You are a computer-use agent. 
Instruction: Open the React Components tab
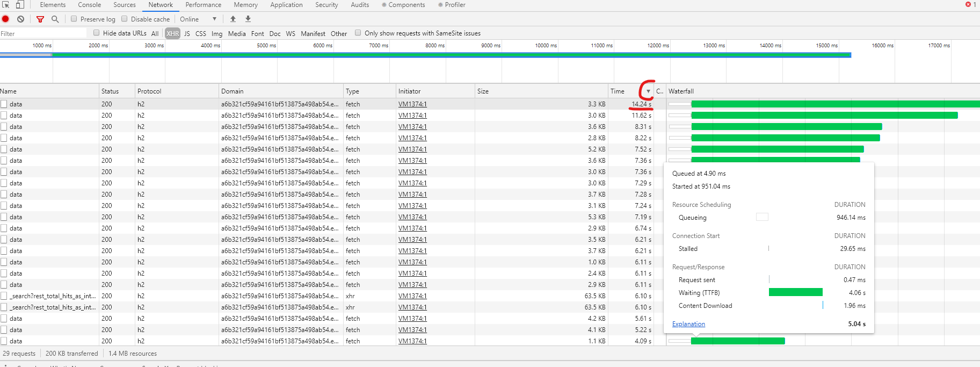(x=403, y=5)
